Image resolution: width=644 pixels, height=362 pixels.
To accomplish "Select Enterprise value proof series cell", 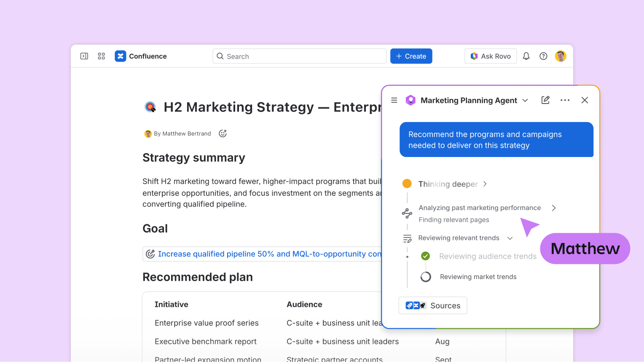I will tap(207, 323).
